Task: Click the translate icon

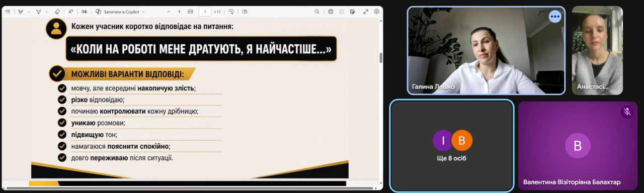Action: (84, 11)
